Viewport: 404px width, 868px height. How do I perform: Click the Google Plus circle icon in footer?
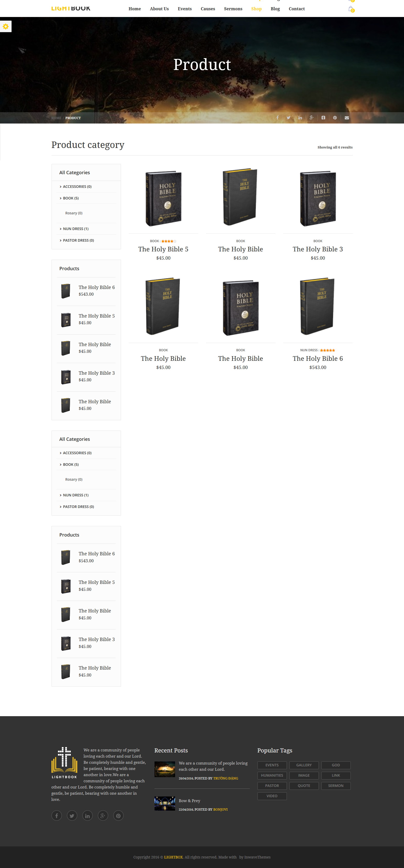click(103, 816)
